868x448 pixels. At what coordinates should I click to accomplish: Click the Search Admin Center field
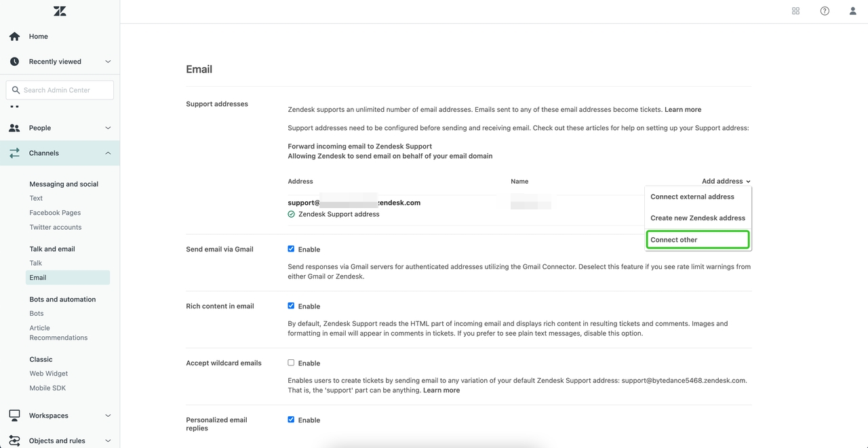(x=64, y=90)
